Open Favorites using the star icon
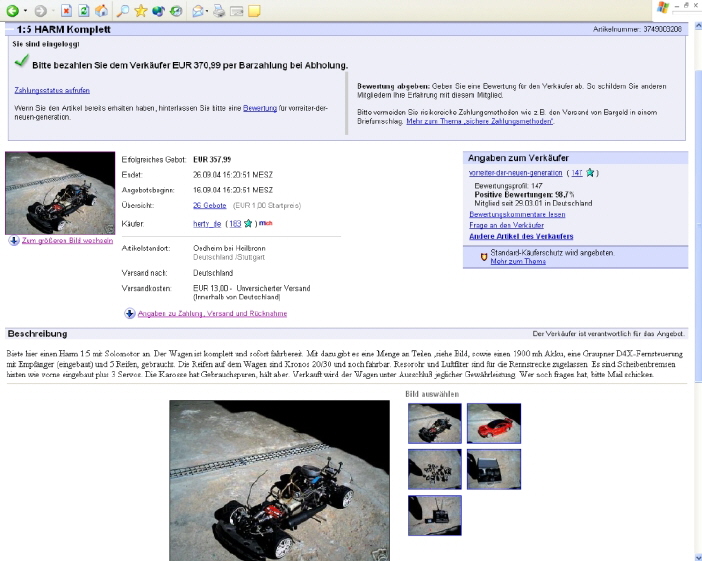This screenshot has width=702, height=561. pos(140,11)
